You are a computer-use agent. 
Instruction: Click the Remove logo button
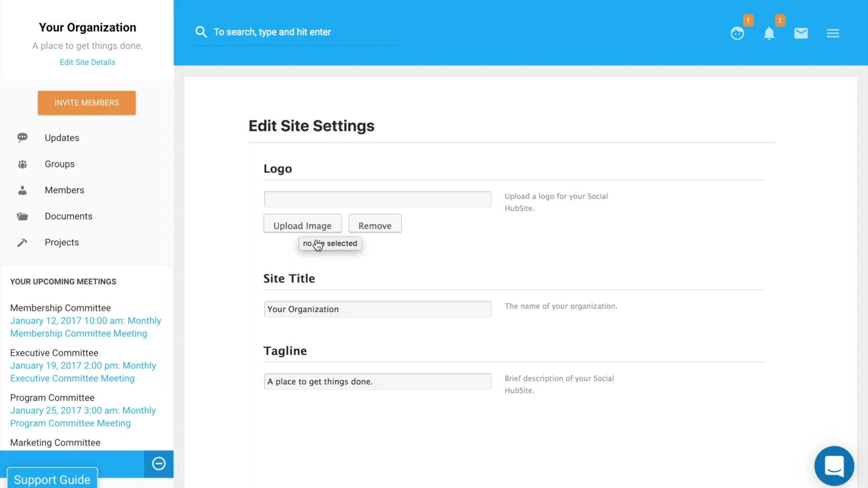tap(375, 224)
